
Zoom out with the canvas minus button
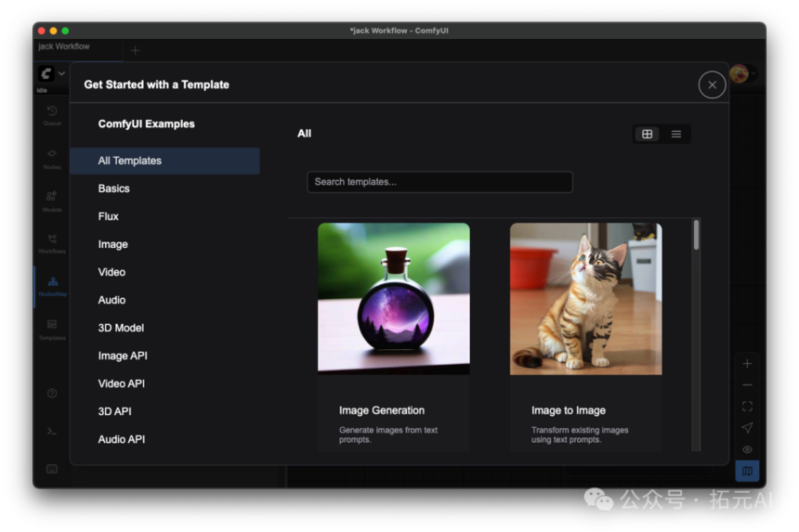[x=747, y=385]
